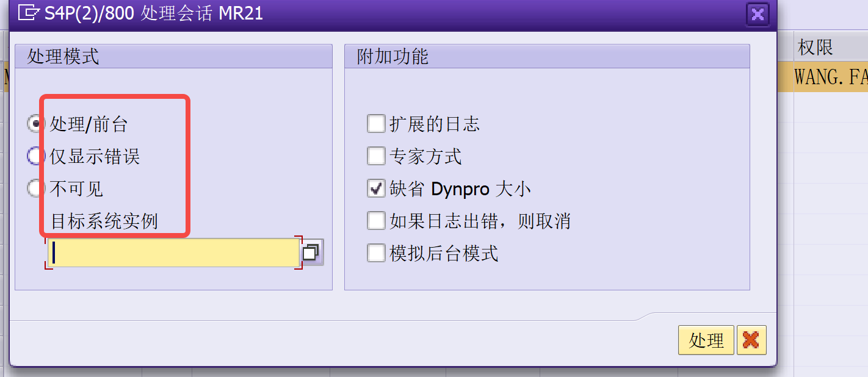The image size is (868, 377).
Task: Click the empty cell below WANG.FA
Action: [x=830, y=104]
